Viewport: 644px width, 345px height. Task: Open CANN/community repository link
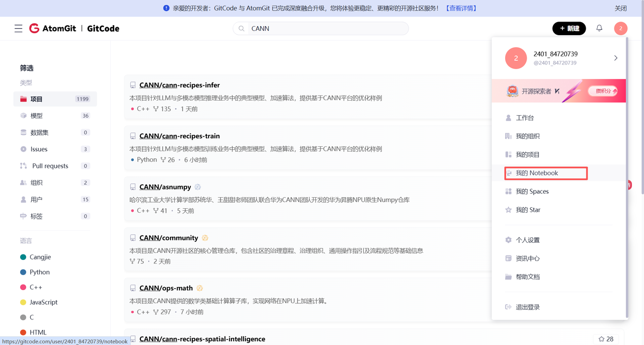coord(169,238)
